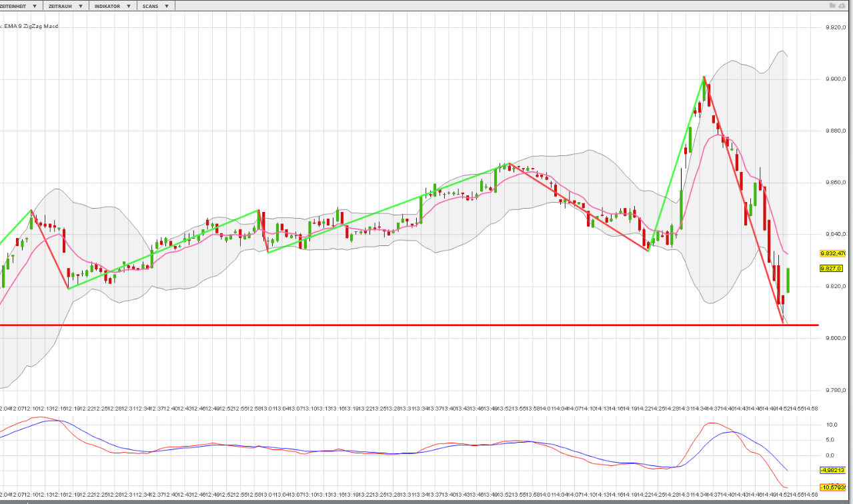Open the INDIKATOR dropdown
The height and width of the screenshot is (504, 853).
pos(128,6)
